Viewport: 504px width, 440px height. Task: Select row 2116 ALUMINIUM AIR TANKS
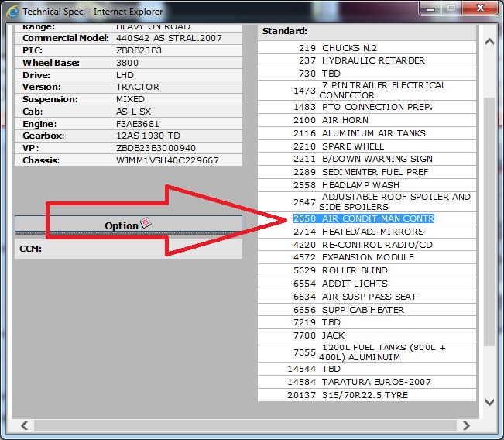(x=367, y=133)
